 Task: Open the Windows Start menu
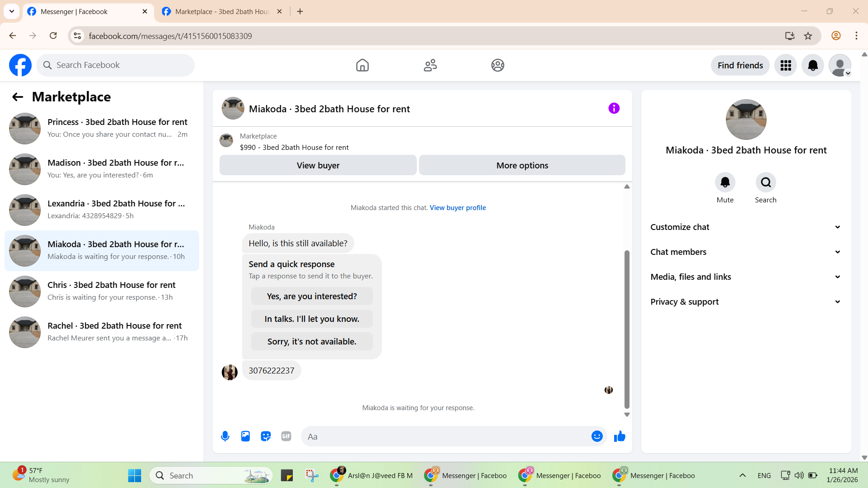click(x=134, y=475)
